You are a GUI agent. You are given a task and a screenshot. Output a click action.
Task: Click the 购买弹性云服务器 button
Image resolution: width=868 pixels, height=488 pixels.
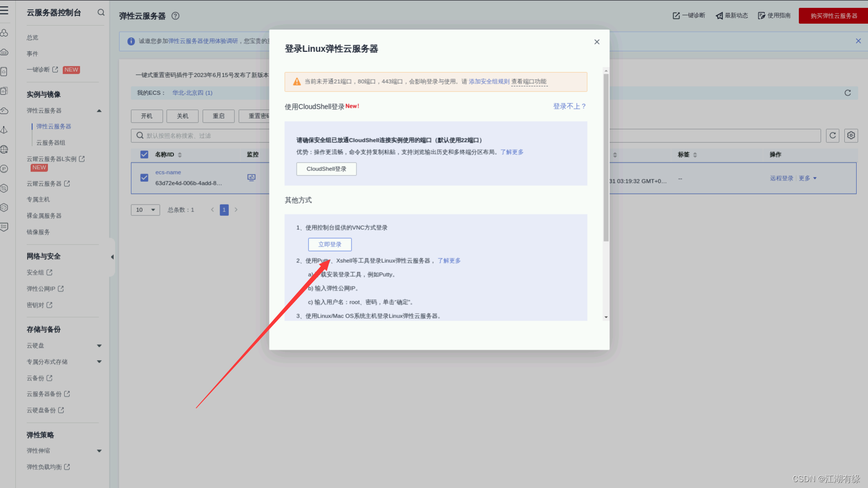pyautogui.click(x=833, y=16)
